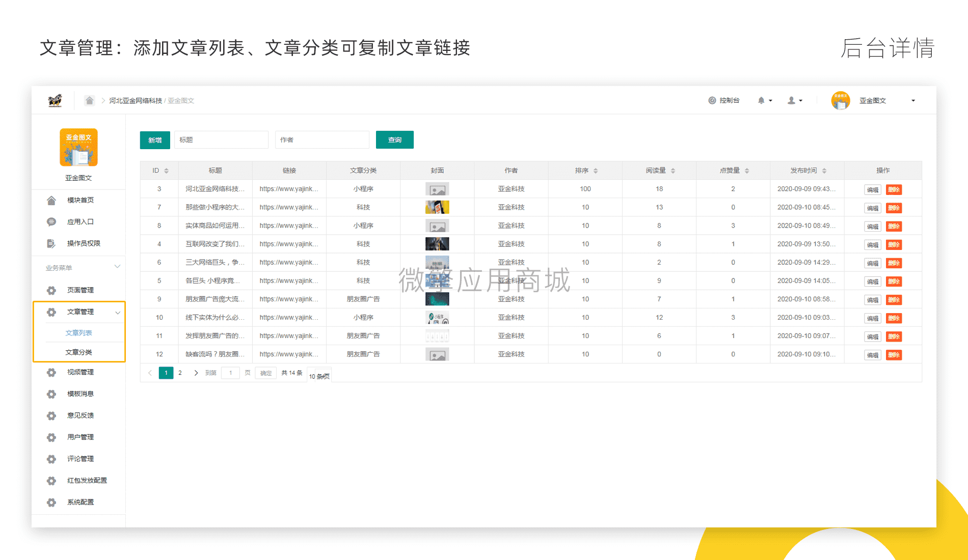The image size is (968, 560).
Task: Click the cover thumbnail in row ID 4
Action: pos(437,244)
